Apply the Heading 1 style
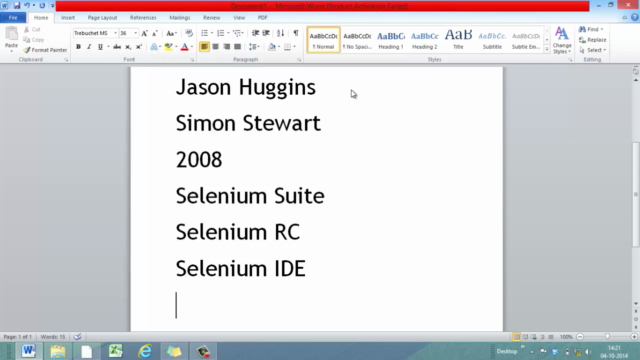640x360 pixels. coord(391,40)
